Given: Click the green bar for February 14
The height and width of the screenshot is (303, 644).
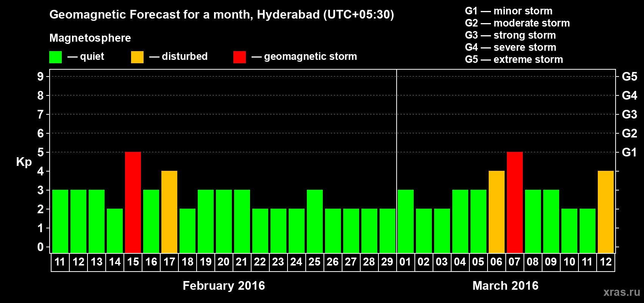Looking at the screenshot, I should pos(115,231).
